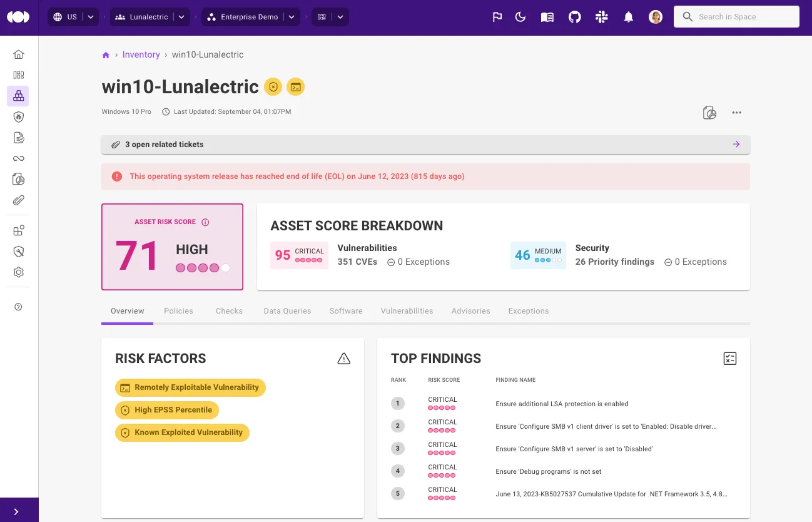This screenshot has width=812, height=522.
Task: Click the Known Exploited Vulnerability chip
Action: 182,432
